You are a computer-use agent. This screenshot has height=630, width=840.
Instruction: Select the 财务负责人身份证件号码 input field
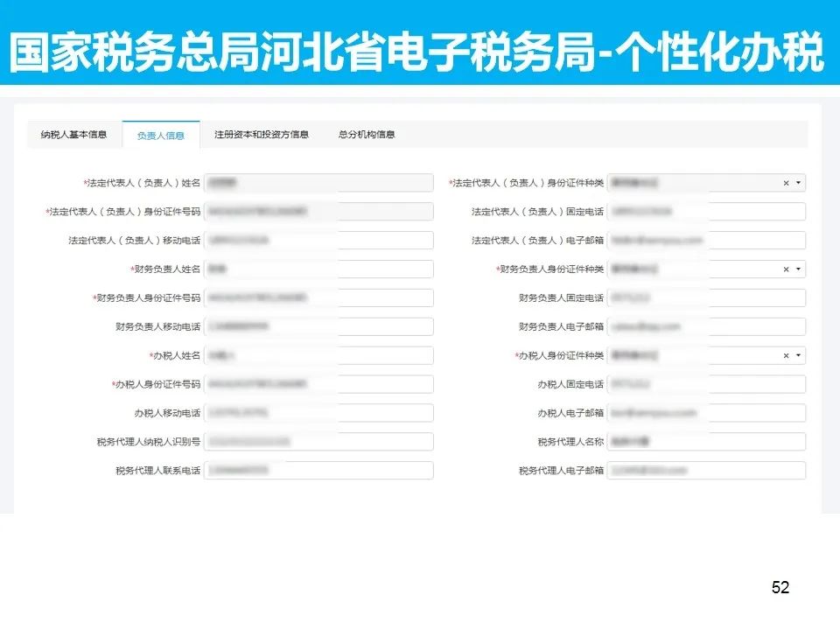(318, 297)
